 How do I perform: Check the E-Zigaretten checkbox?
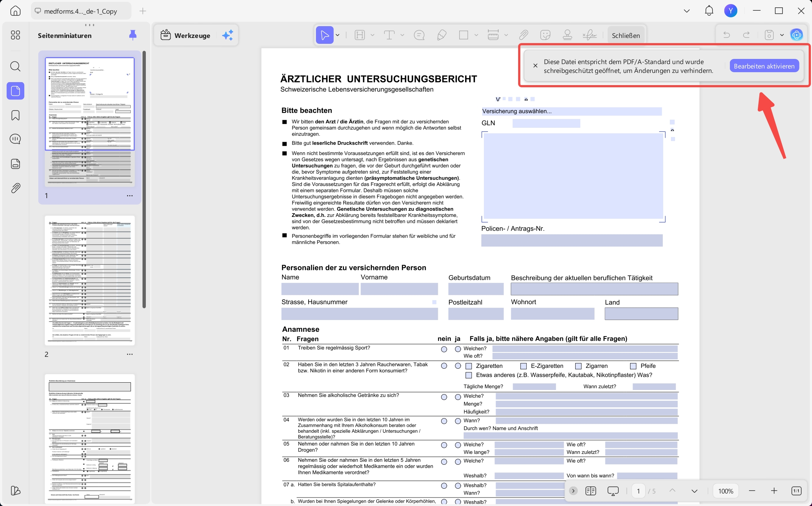tap(523, 366)
